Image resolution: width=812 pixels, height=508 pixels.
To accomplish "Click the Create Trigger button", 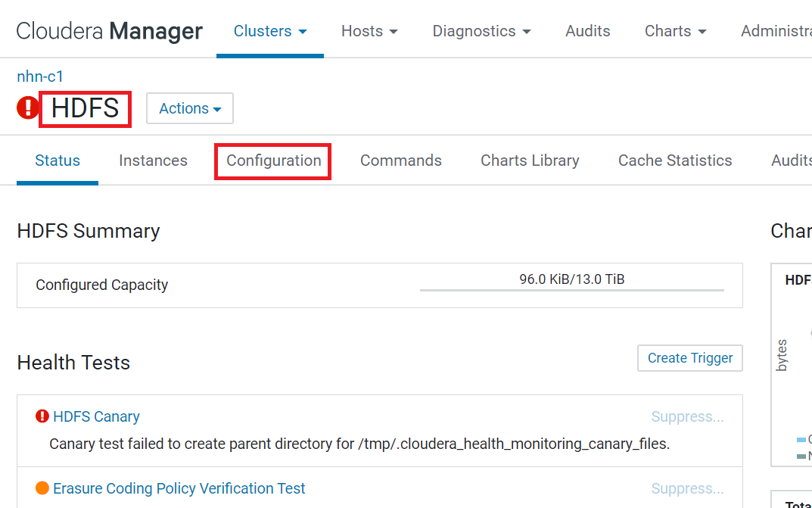I will (x=690, y=358).
